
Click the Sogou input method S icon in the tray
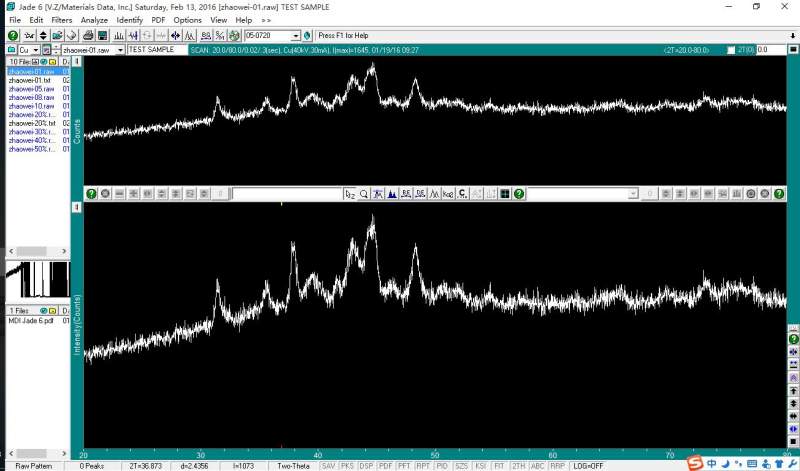point(694,463)
